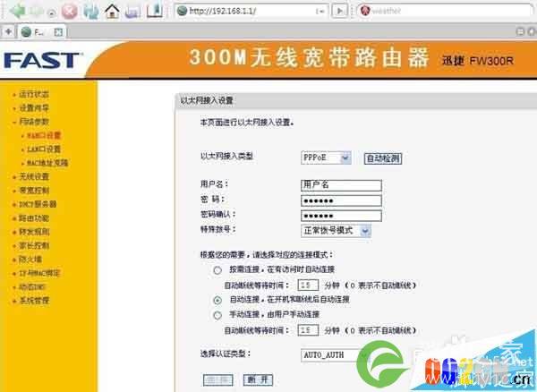Open the address bar history dropdown
This screenshot has width=537, height=392.
320,12
